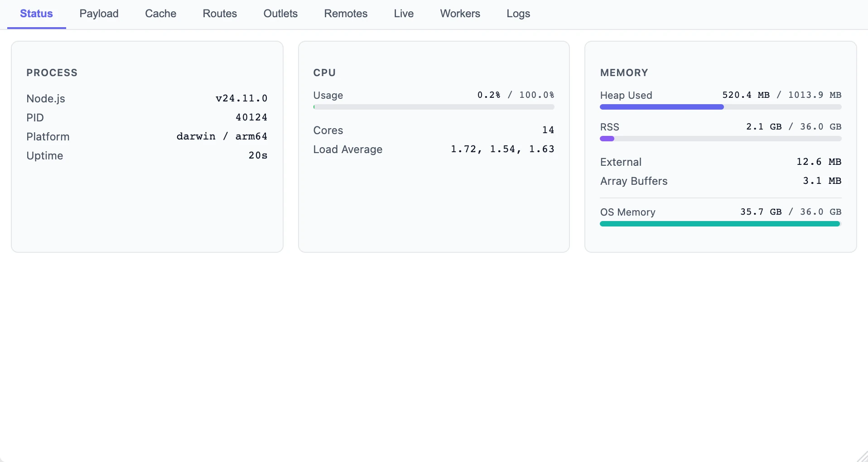Viewport: 868px width, 462px height.
Task: View the Workers tab
Action: click(460, 14)
